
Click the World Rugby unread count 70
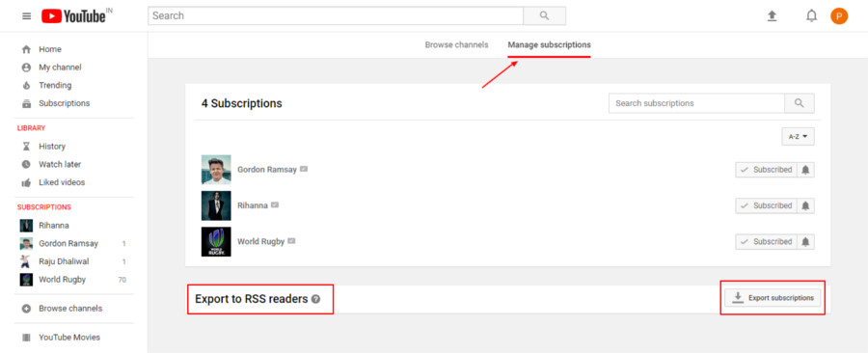(x=122, y=280)
